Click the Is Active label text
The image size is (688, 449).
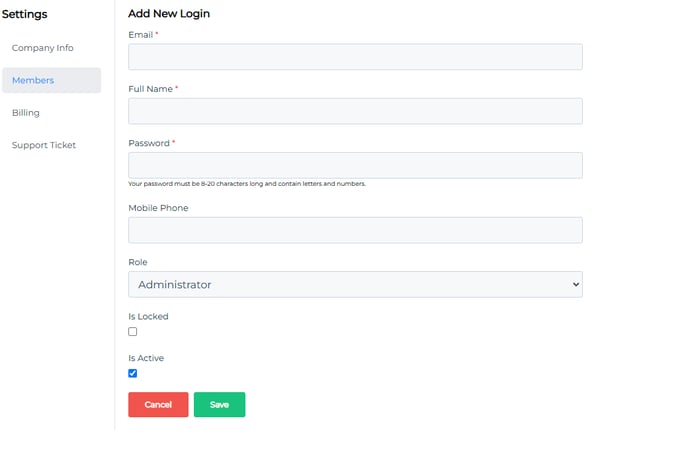[x=146, y=358]
